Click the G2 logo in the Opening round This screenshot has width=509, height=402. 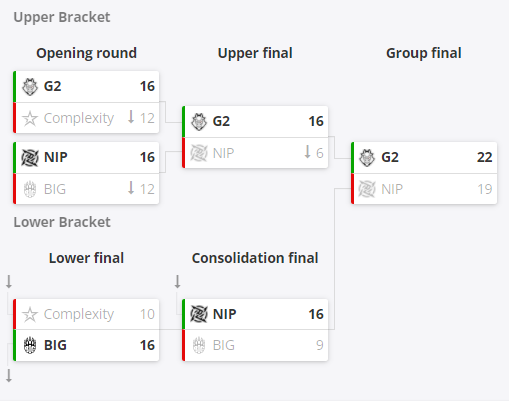click(x=30, y=87)
